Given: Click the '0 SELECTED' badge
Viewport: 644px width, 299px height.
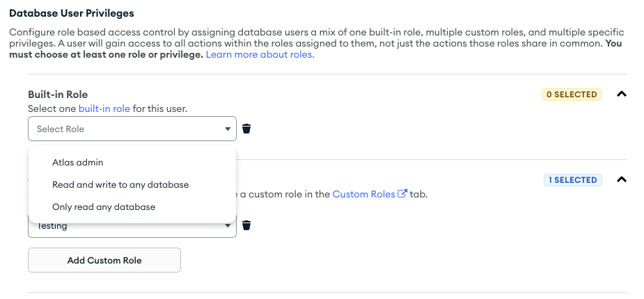Looking at the screenshot, I should (572, 95).
